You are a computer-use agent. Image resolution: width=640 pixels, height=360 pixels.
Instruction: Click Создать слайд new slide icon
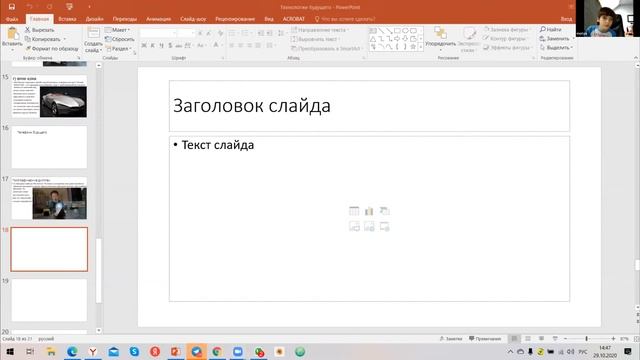(93, 33)
